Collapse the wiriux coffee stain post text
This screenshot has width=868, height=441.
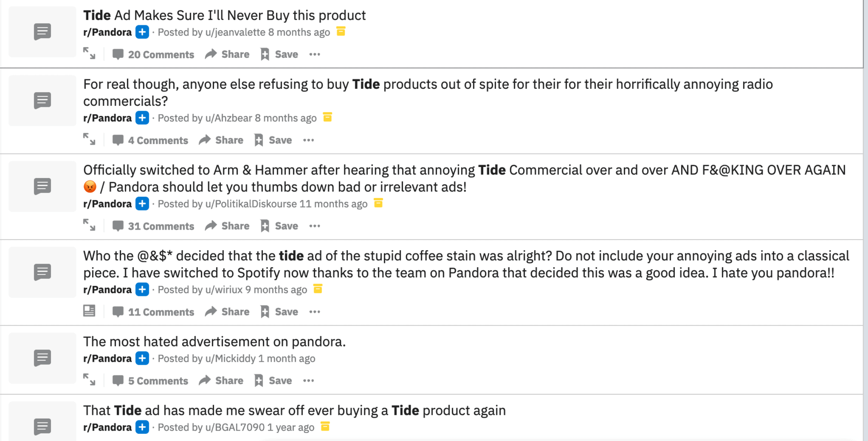pyautogui.click(x=89, y=311)
